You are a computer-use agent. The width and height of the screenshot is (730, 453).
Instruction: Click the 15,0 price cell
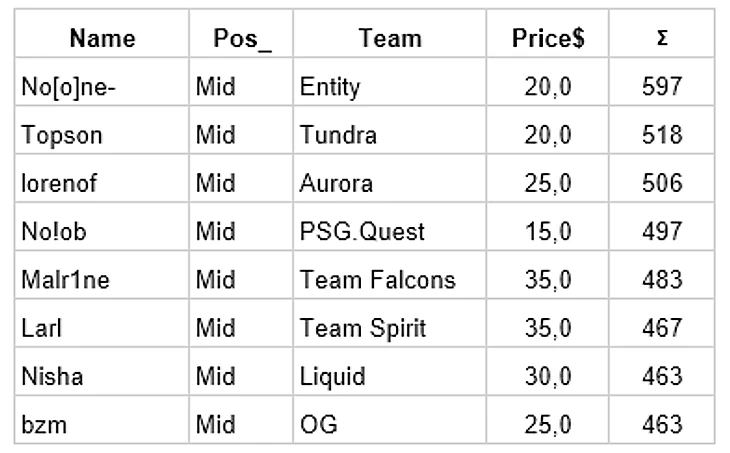pos(547,232)
